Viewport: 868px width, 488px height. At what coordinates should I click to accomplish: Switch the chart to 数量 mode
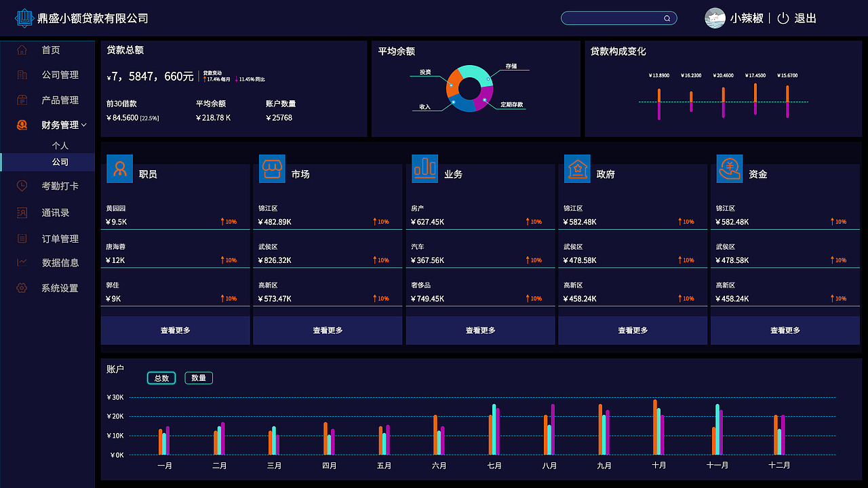[199, 378]
